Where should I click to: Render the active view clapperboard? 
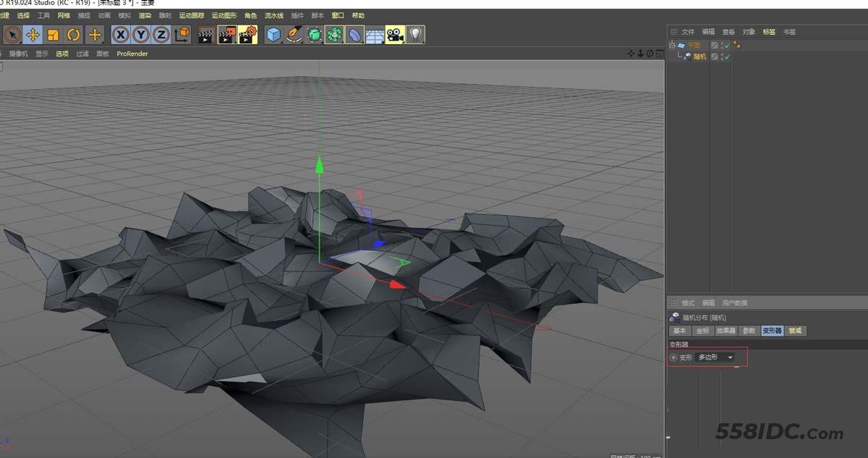point(206,34)
